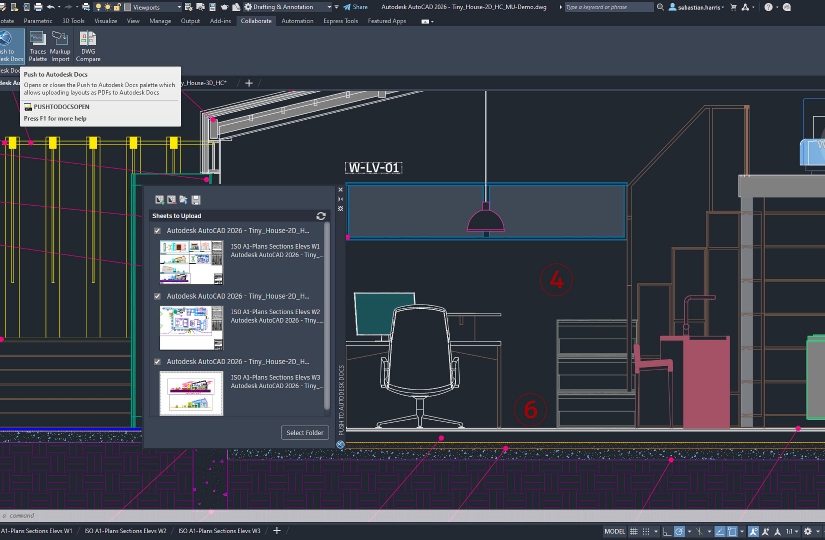
Task: Click the keyword search input field
Action: [x=609, y=7]
